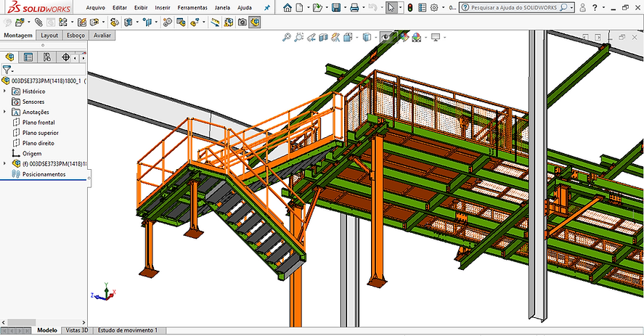
Task: Open the Janela menu
Action: [x=222, y=7]
